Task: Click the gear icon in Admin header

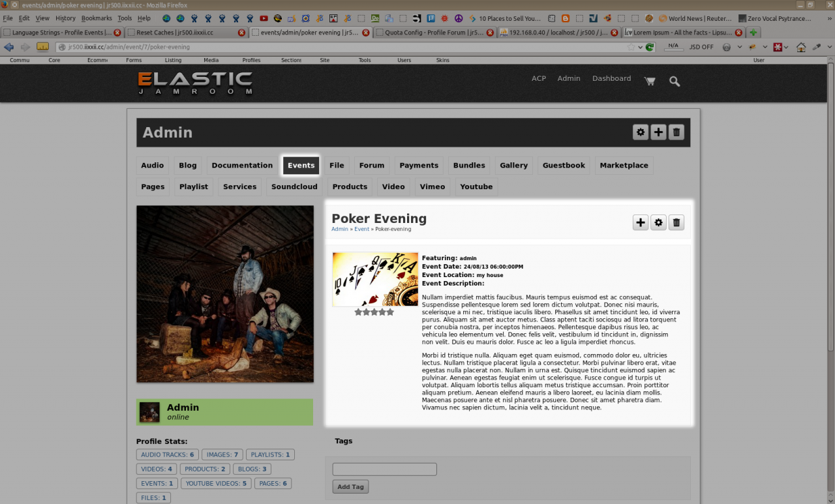Action: click(641, 132)
